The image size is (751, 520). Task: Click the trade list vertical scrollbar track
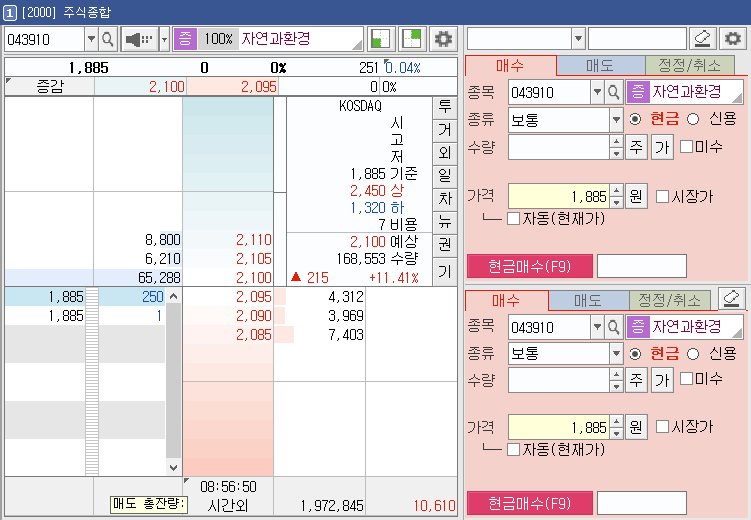(x=173, y=381)
